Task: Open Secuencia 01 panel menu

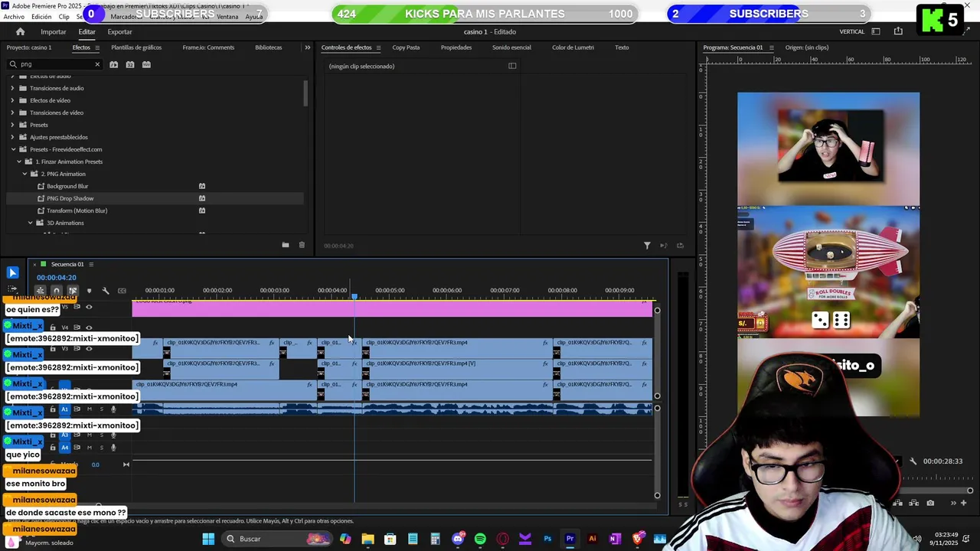Action: point(91,264)
